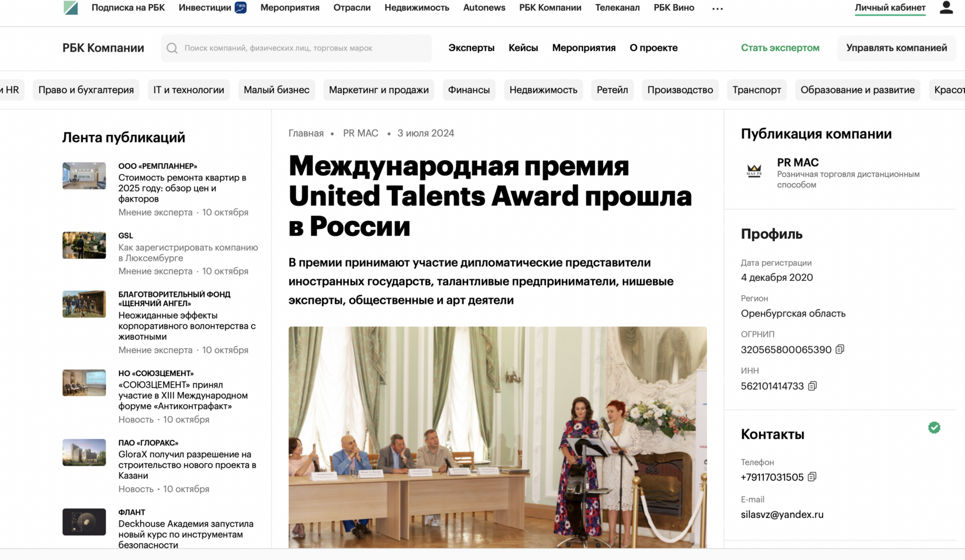
Task: Open the О проекте page
Action: pos(654,48)
